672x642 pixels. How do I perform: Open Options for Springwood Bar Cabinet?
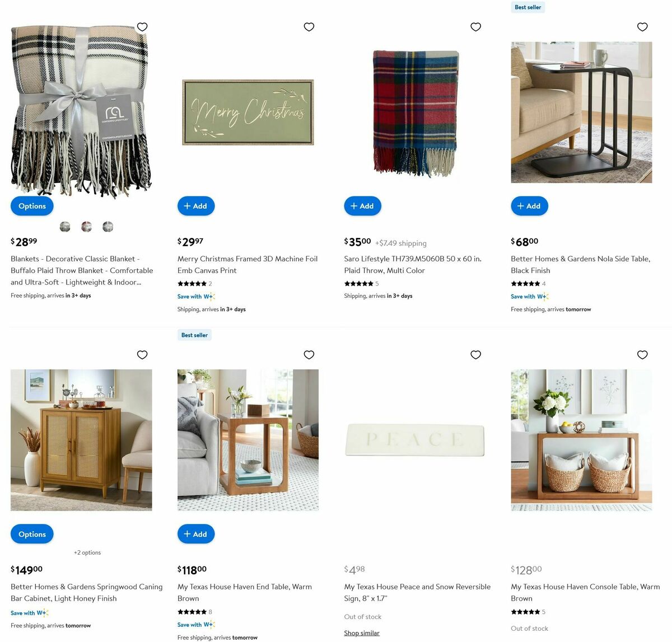pos(32,534)
